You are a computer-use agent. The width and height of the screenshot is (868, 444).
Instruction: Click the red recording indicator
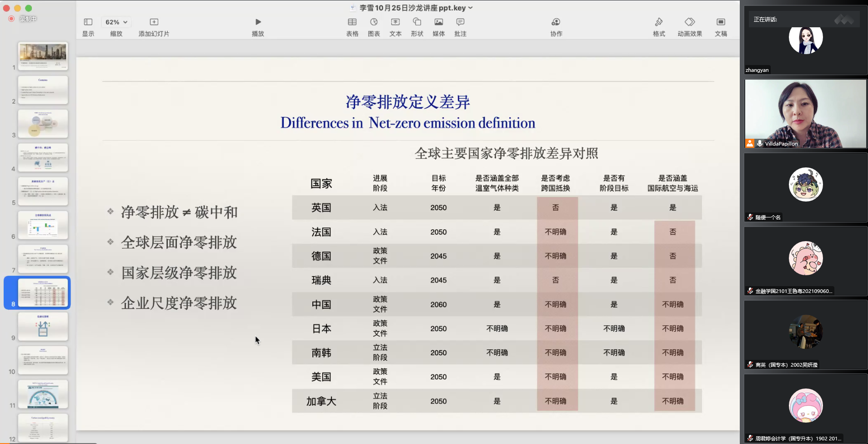pos(11,19)
